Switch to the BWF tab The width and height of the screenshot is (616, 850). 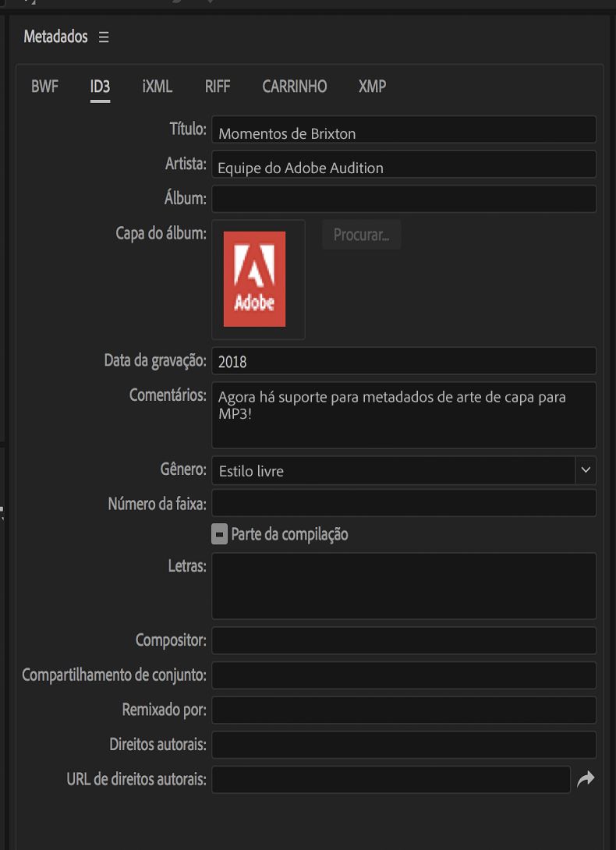click(x=44, y=87)
